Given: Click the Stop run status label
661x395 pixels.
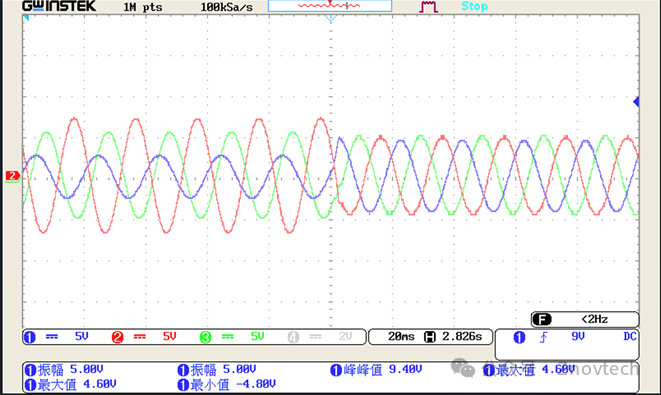Looking at the screenshot, I should click(474, 6).
